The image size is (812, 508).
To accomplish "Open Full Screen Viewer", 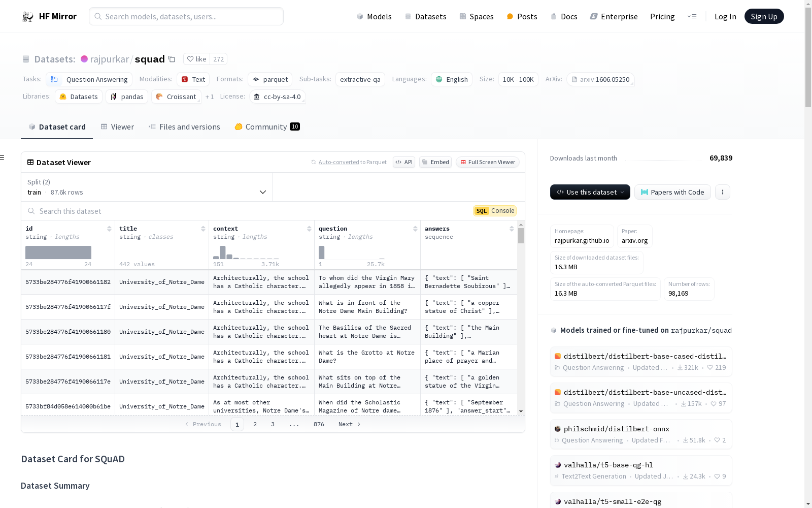I will click(487, 162).
